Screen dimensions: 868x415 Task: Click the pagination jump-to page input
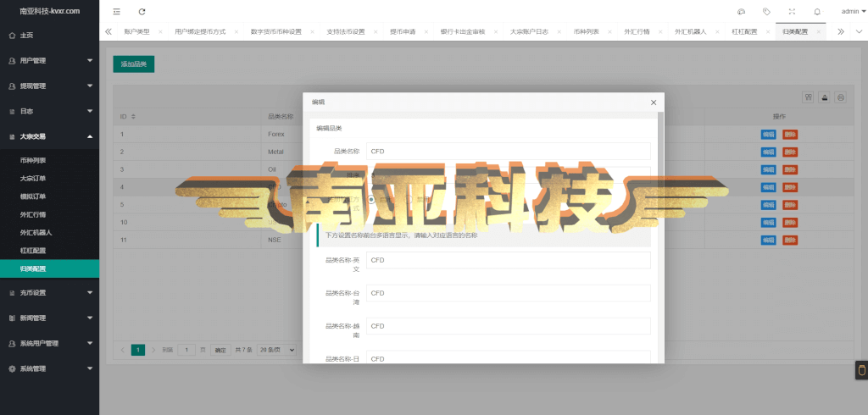point(186,350)
